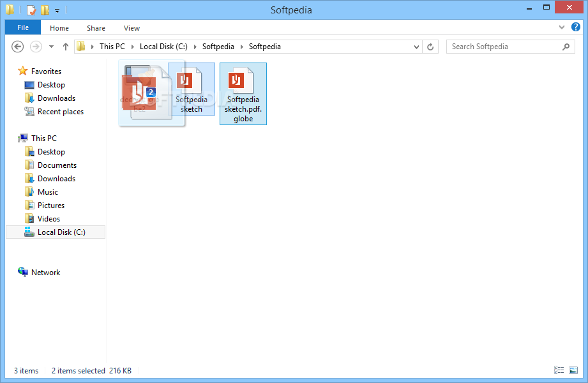Image resolution: width=588 pixels, height=383 pixels.
Task: Open the View ribbon tab
Action: pos(132,28)
